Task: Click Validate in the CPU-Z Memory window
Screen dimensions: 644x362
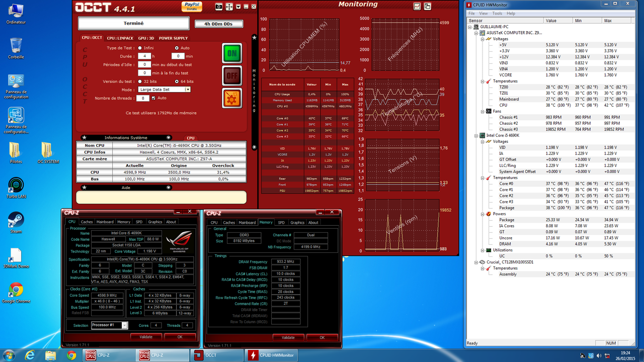Action: click(x=287, y=337)
